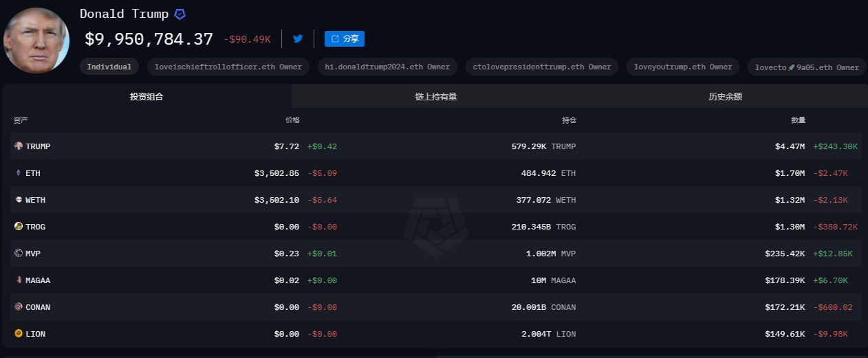Click the $172.21K CONAN value

[x=785, y=307]
